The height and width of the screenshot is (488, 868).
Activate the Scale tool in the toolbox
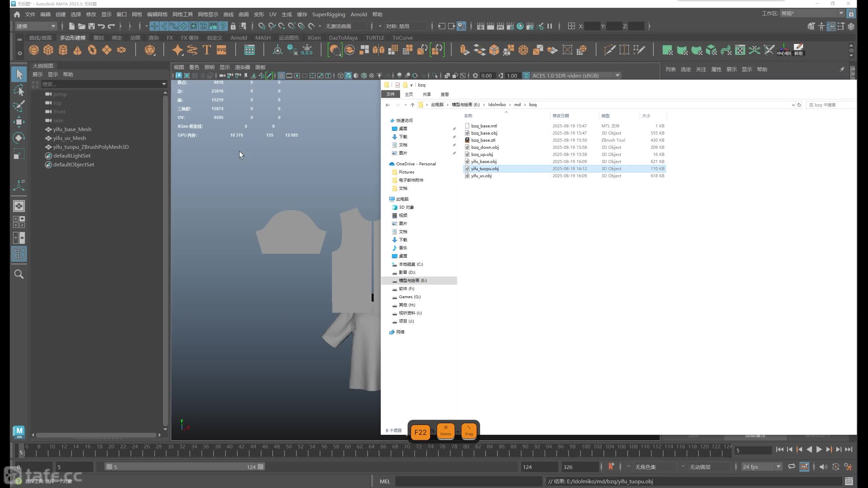point(19,154)
